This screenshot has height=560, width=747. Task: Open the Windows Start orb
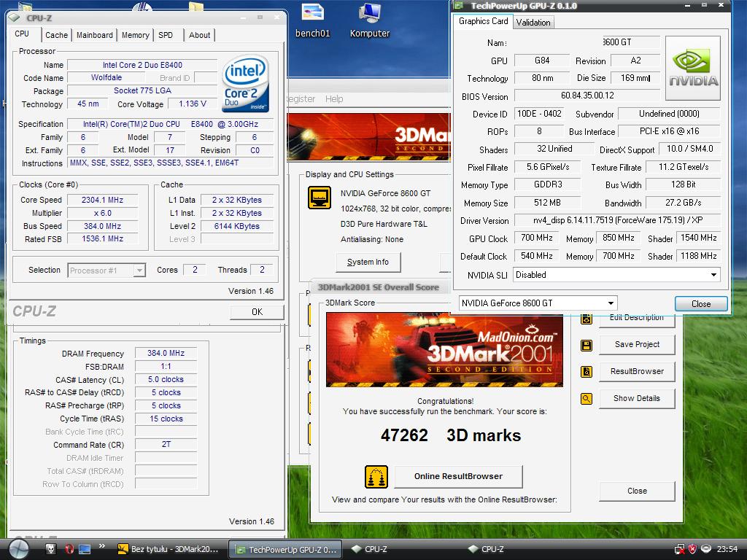point(18,549)
